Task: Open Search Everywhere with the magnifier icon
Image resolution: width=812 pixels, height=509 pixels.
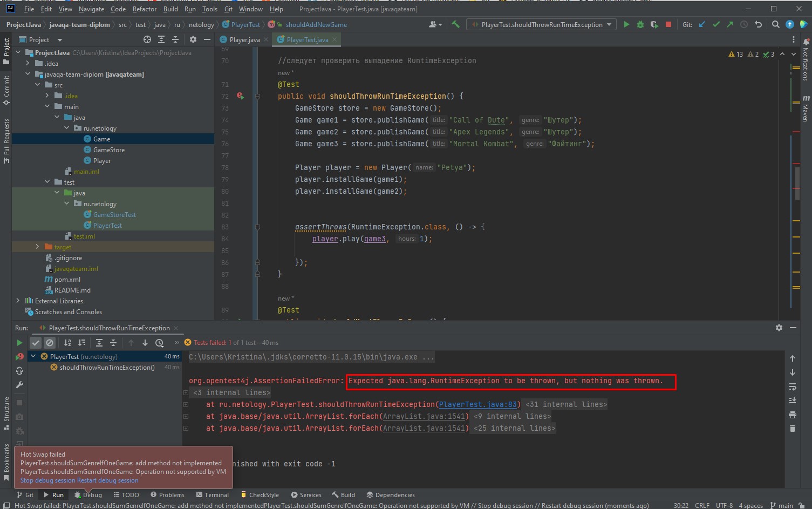Action: [x=775, y=24]
